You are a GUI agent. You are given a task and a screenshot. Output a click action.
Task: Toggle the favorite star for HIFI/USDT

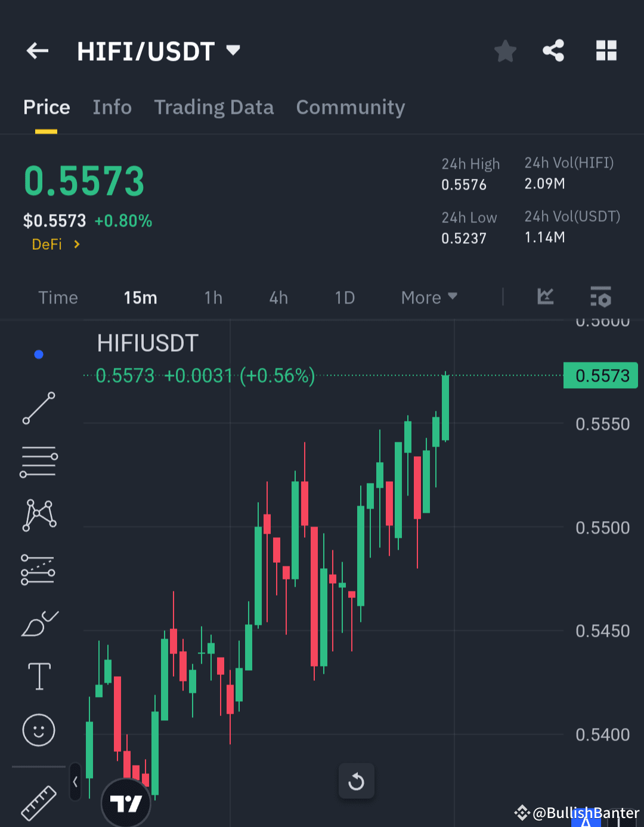click(505, 51)
